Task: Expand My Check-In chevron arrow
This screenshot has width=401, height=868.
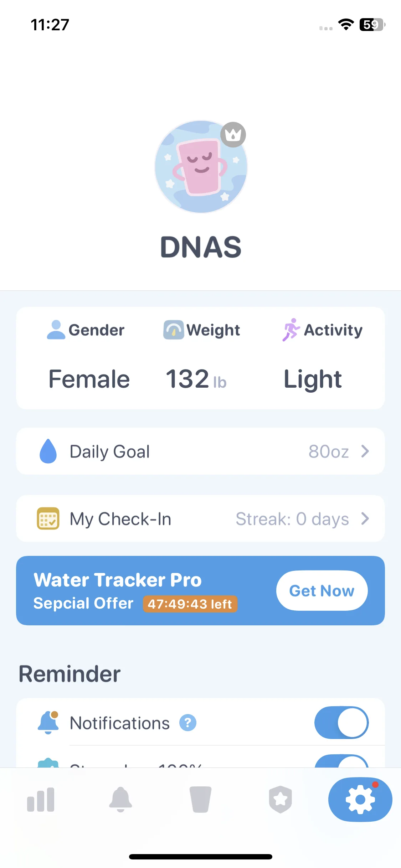Action: [x=365, y=518]
